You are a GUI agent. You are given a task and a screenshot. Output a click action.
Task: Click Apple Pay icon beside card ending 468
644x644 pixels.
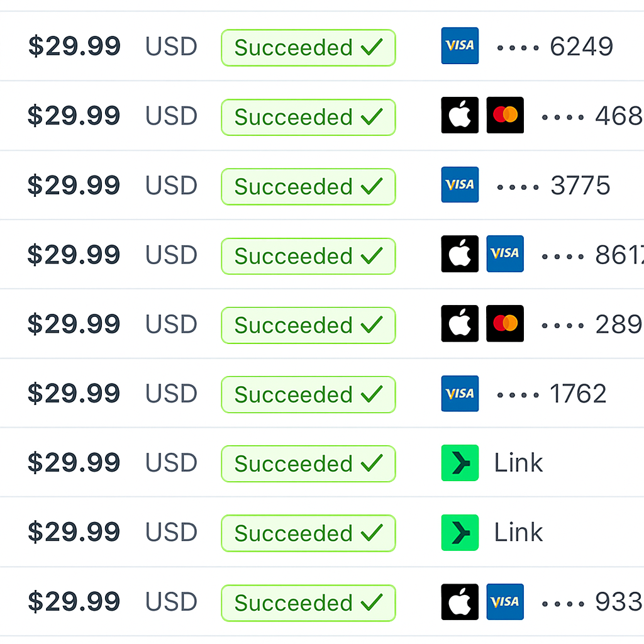(460, 115)
